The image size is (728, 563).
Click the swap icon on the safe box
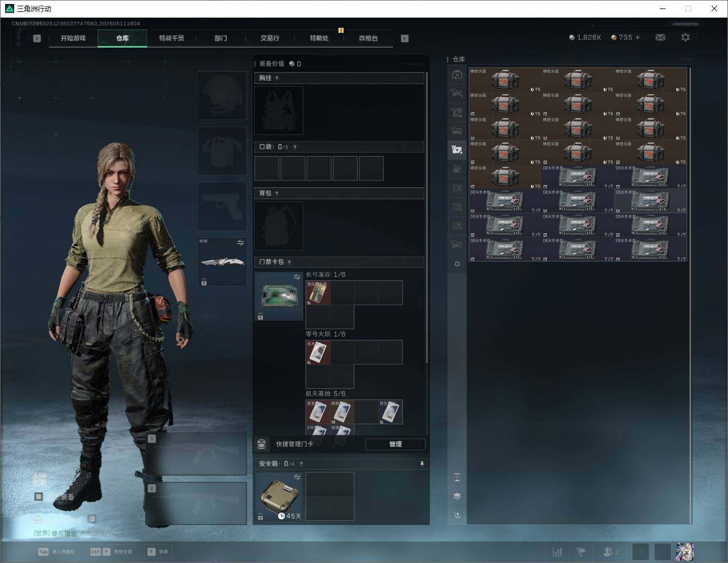coord(297,477)
